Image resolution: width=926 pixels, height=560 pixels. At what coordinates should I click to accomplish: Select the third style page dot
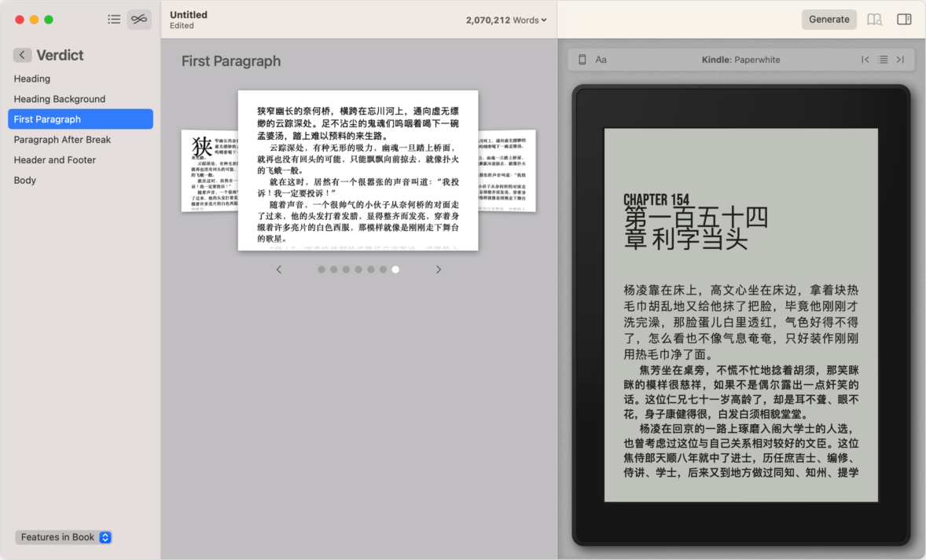pyautogui.click(x=346, y=269)
